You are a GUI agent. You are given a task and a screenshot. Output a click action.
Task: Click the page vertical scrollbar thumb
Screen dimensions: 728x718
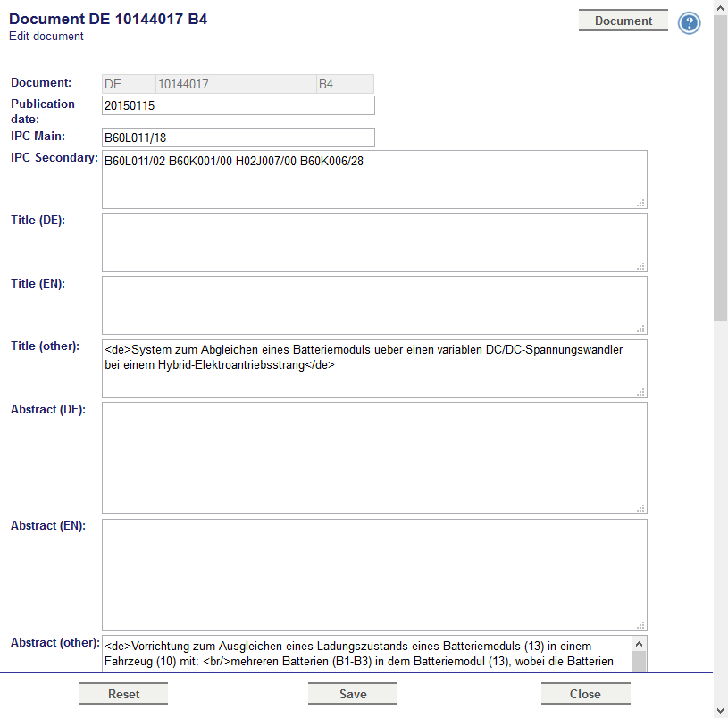coord(721,168)
